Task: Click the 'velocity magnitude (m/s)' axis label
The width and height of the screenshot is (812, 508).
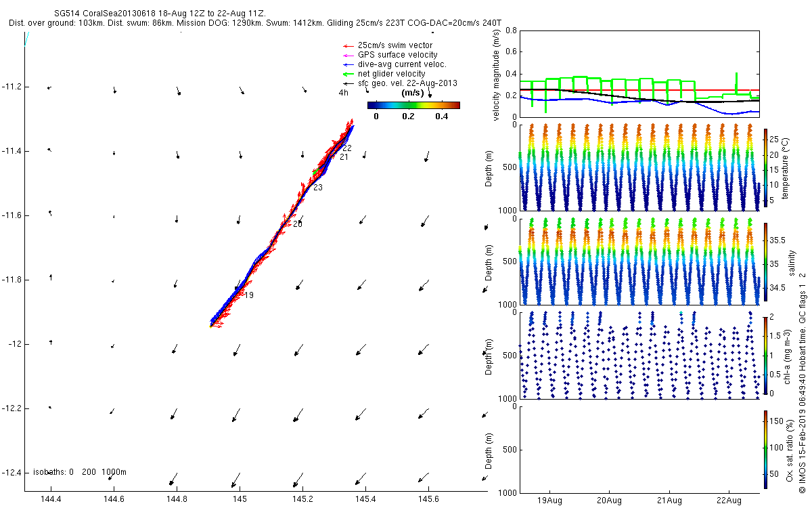Action: [497, 75]
